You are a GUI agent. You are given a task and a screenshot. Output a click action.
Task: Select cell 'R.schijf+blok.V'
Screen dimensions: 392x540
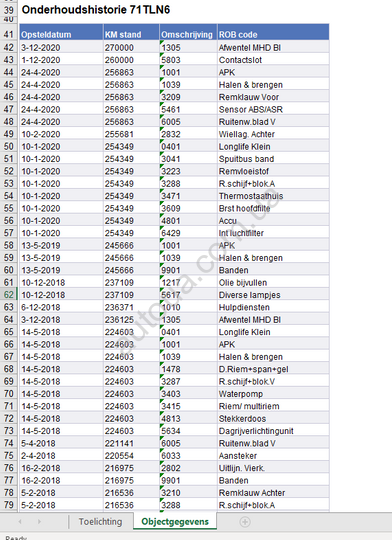point(273,381)
